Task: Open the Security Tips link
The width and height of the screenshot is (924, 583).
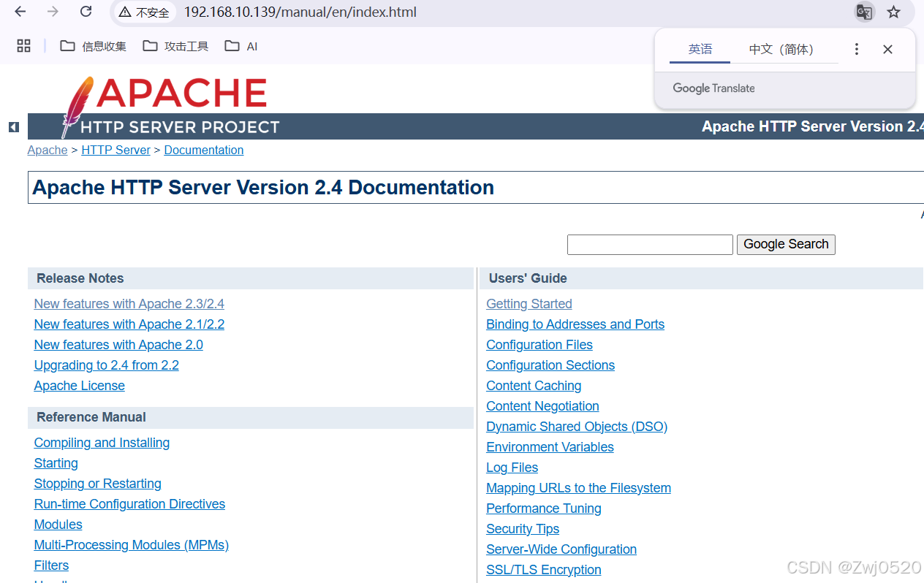Action: pyautogui.click(x=523, y=529)
